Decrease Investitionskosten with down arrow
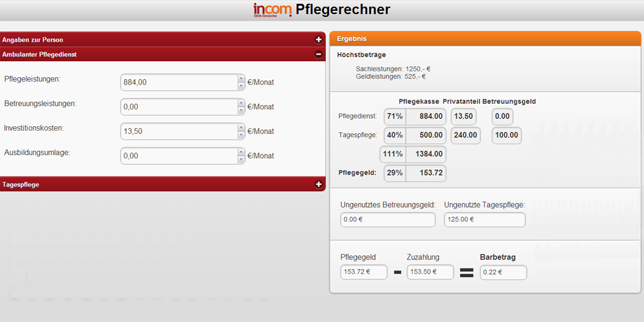The width and height of the screenshot is (644, 322). click(241, 135)
